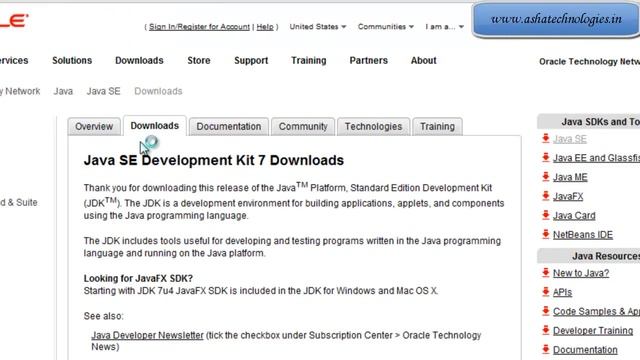Select the Downloads tab
This screenshot has height=360, width=640.
point(155,126)
